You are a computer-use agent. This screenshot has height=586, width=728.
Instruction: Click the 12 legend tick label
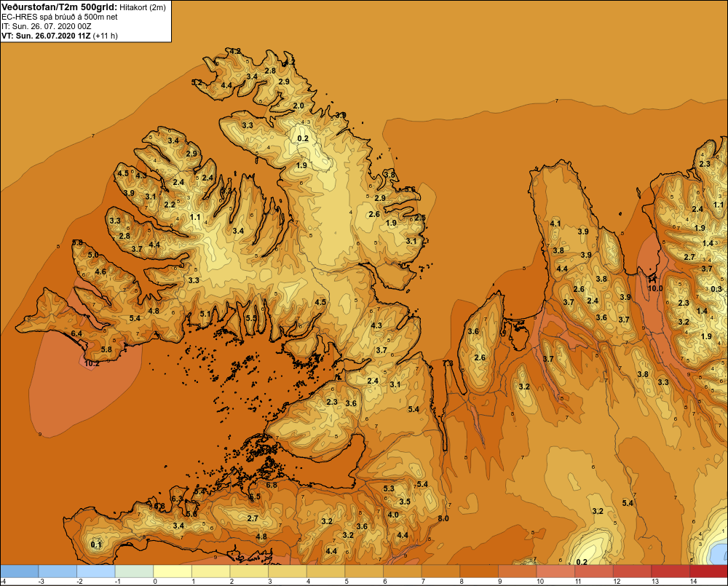617,582
